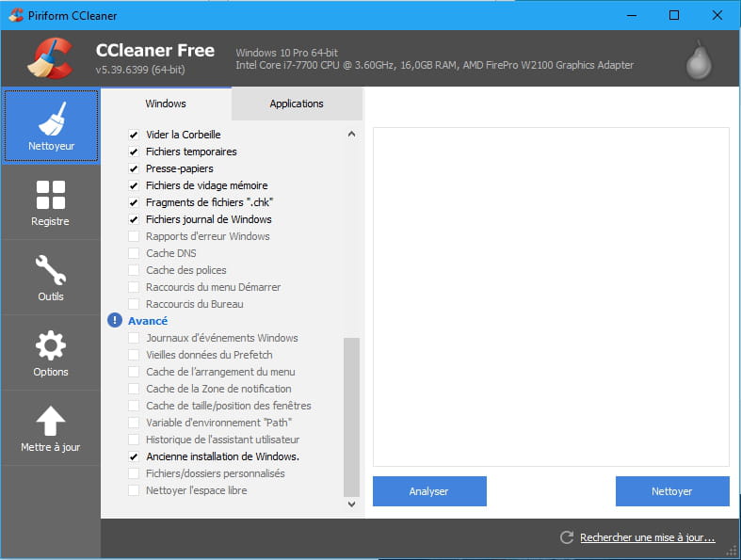Check Historique de l'assistant utilisateur
This screenshot has width=741, height=560.
[x=134, y=440]
